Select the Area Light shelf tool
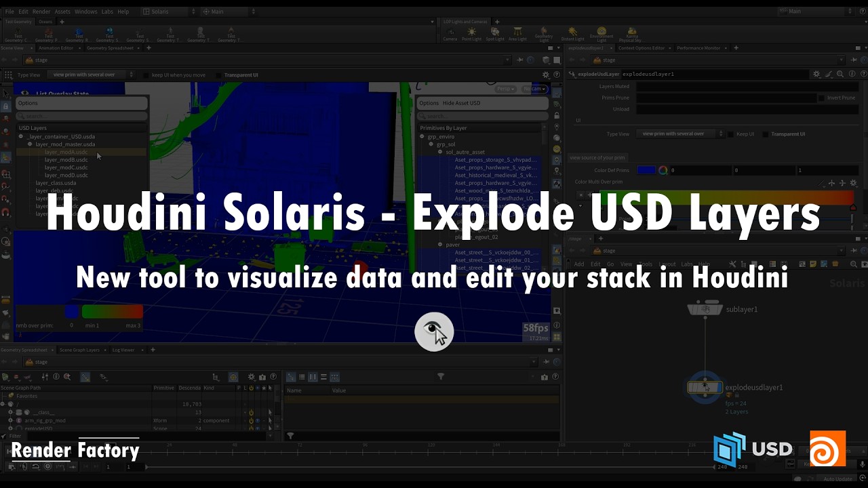The height and width of the screenshot is (488, 868). click(x=517, y=34)
